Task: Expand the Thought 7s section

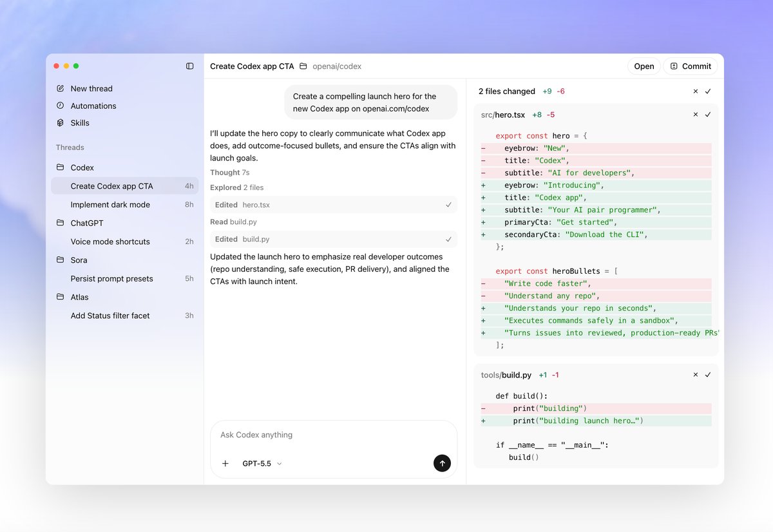Action: coord(230,173)
